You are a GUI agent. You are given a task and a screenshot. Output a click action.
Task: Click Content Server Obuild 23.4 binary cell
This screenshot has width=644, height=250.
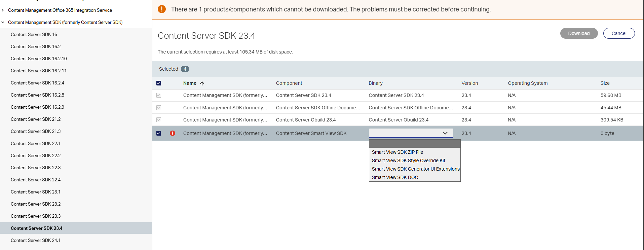click(399, 120)
